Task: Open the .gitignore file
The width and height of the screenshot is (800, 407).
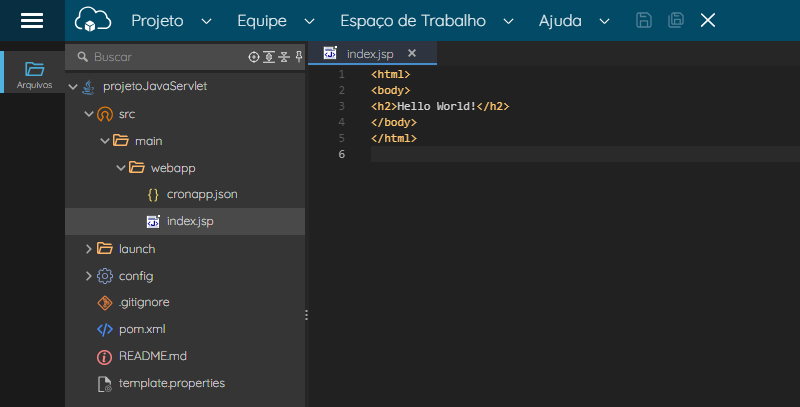Action: (144, 302)
